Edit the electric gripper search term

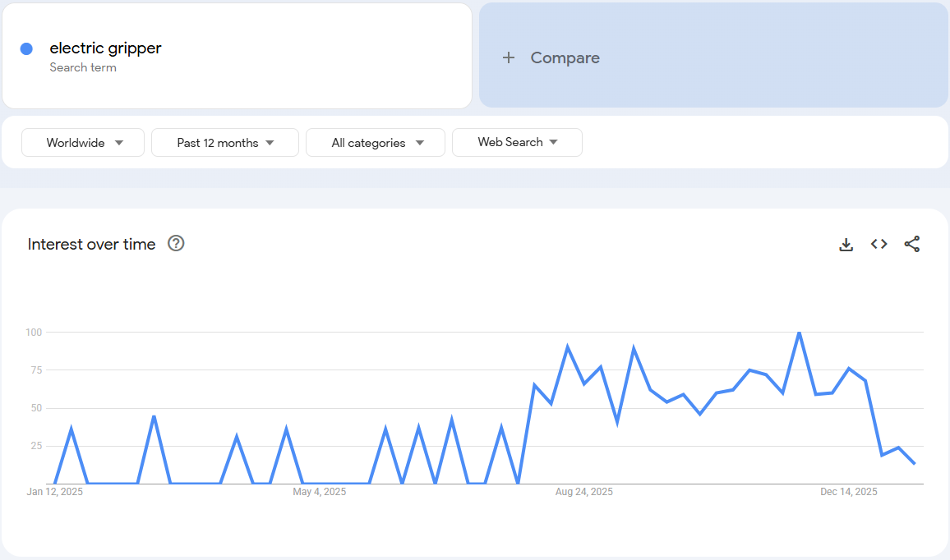105,48
